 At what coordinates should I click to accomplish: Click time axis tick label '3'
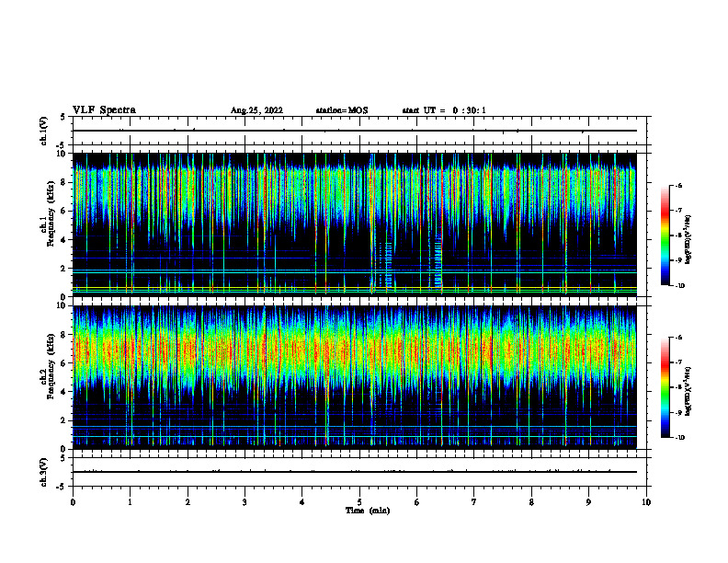click(x=245, y=502)
